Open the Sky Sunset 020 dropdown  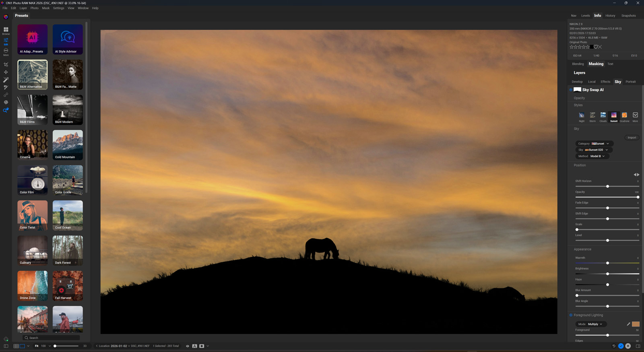tap(594, 150)
